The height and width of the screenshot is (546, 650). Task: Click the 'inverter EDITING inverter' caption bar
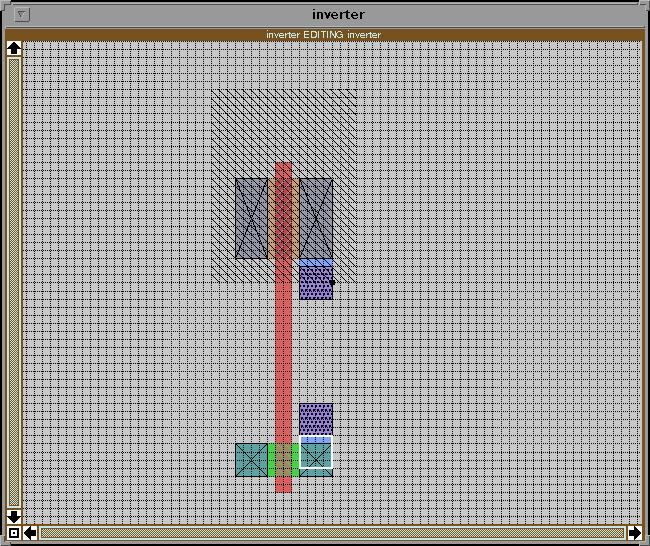(323, 35)
